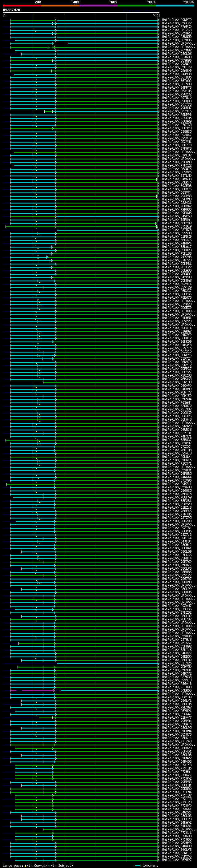Viewport: 197px width, 868px height.
Task: Open hit UniRef100_P27635
Action: click(x=177, y=677)
